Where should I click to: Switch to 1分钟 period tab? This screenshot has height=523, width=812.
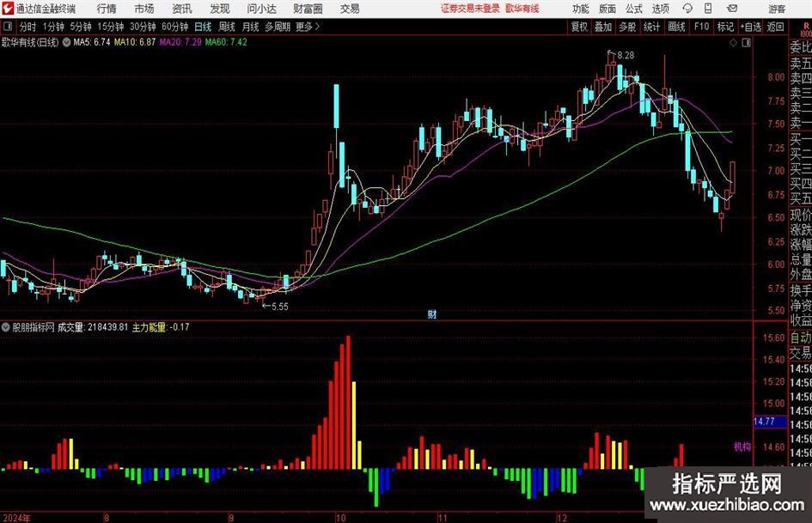tap(53, 27)
